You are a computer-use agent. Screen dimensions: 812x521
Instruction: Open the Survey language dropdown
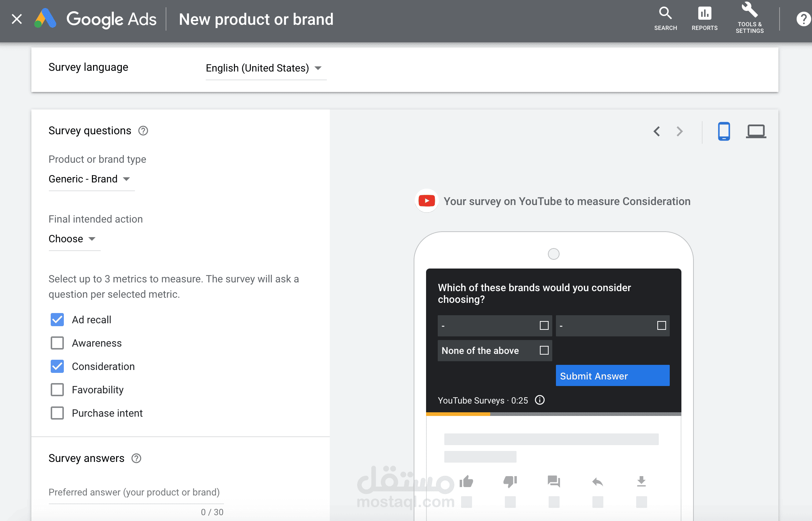266,68
